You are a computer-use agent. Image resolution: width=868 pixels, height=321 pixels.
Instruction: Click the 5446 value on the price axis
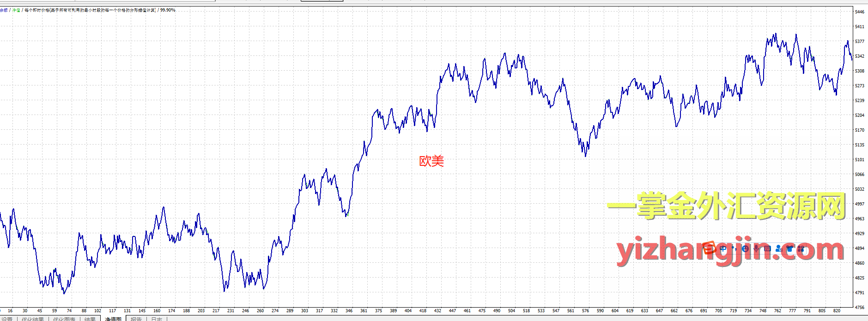(x=859, y=12)
